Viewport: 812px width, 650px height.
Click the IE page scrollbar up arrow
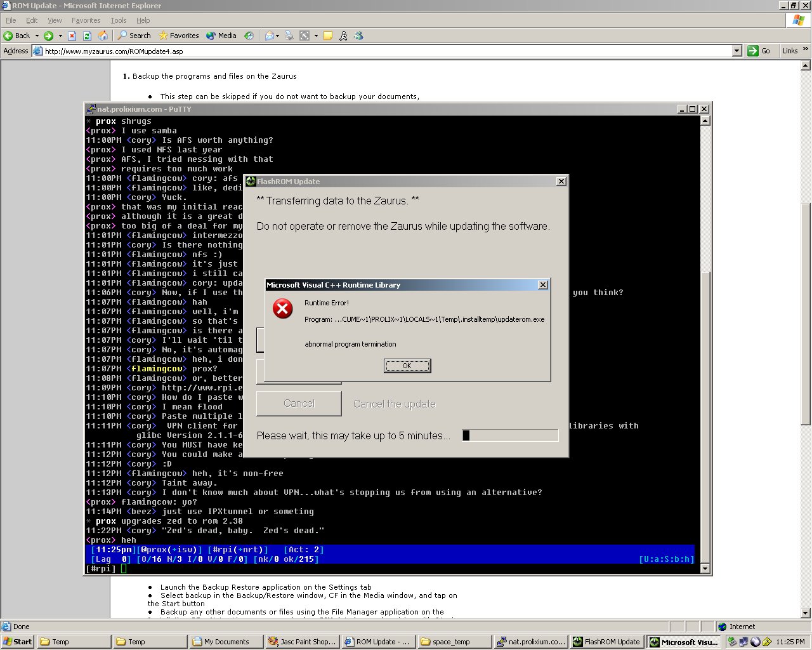[806, 65]
